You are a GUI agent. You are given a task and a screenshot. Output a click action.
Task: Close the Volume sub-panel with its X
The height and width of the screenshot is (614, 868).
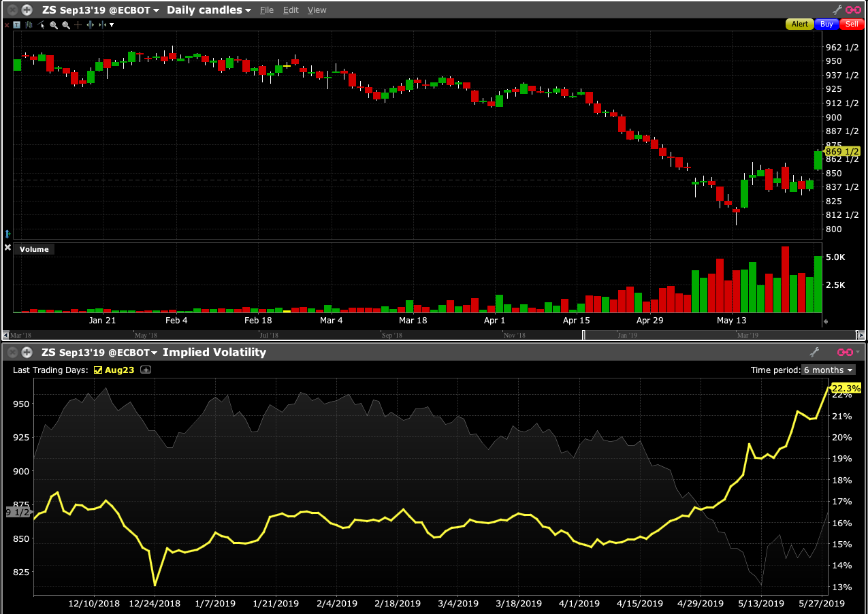coord(7,248)
